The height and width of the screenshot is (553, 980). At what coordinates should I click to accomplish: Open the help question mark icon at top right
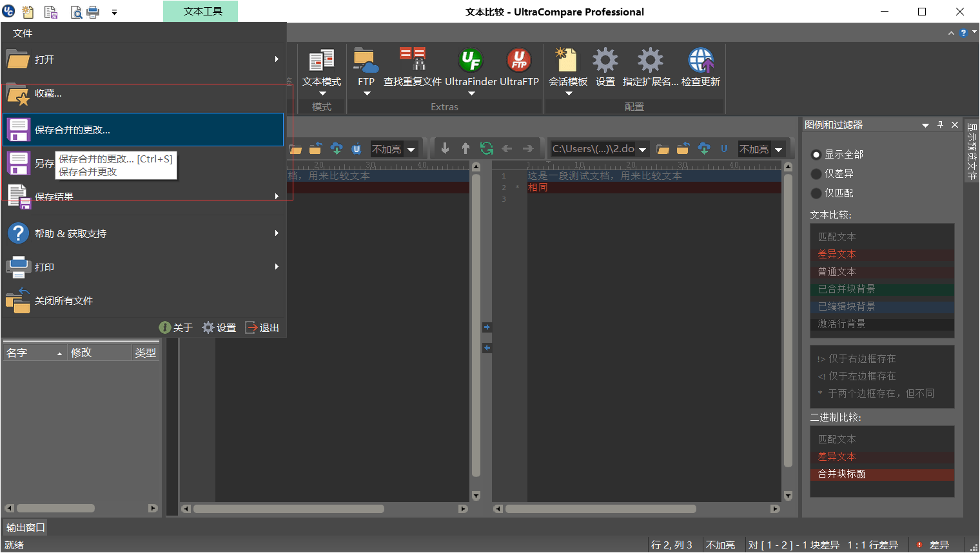point(963,33)
